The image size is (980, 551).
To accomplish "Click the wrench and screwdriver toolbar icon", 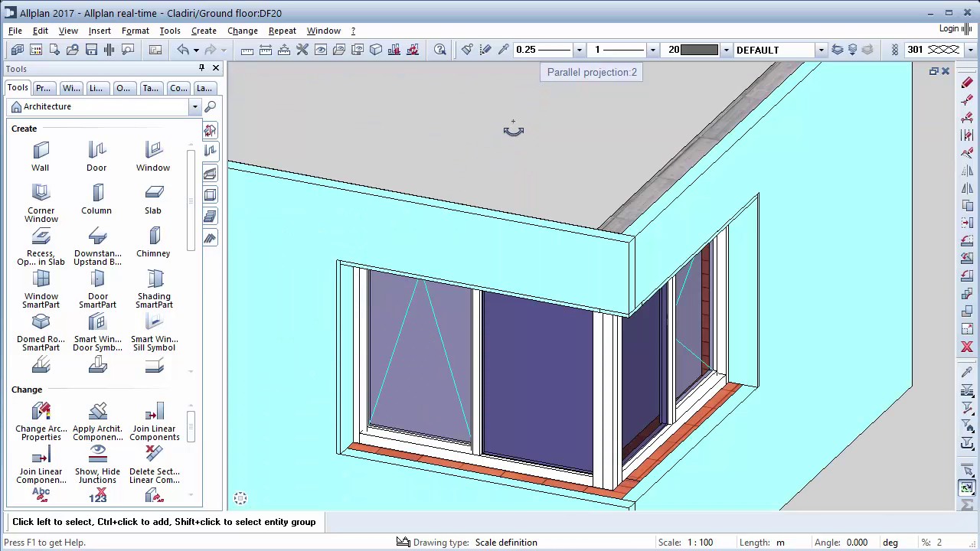I will pos(302,50).
